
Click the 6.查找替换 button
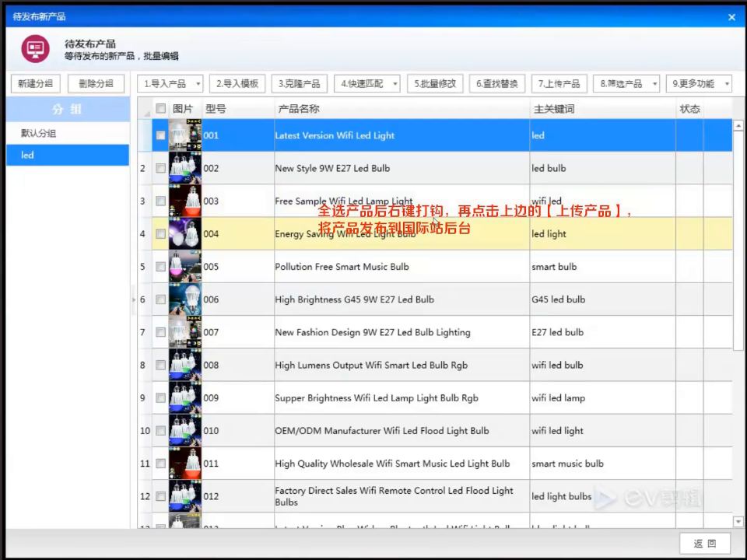(497, 84)
